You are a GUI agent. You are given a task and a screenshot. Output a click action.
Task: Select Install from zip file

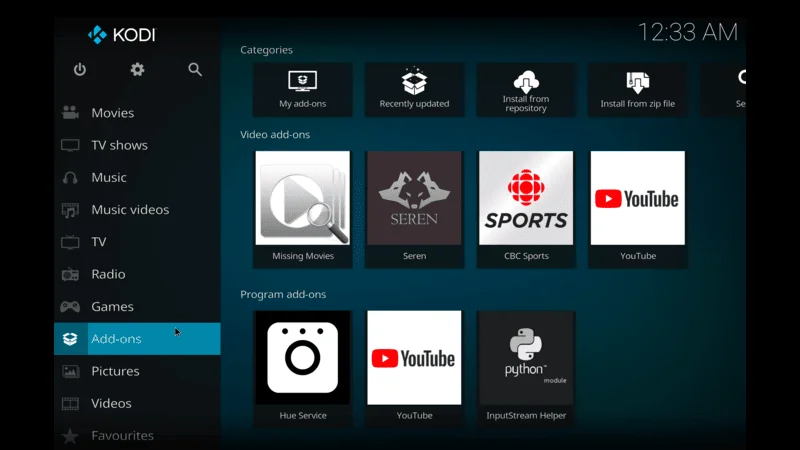pyautogui.click(x=638, y=90)
